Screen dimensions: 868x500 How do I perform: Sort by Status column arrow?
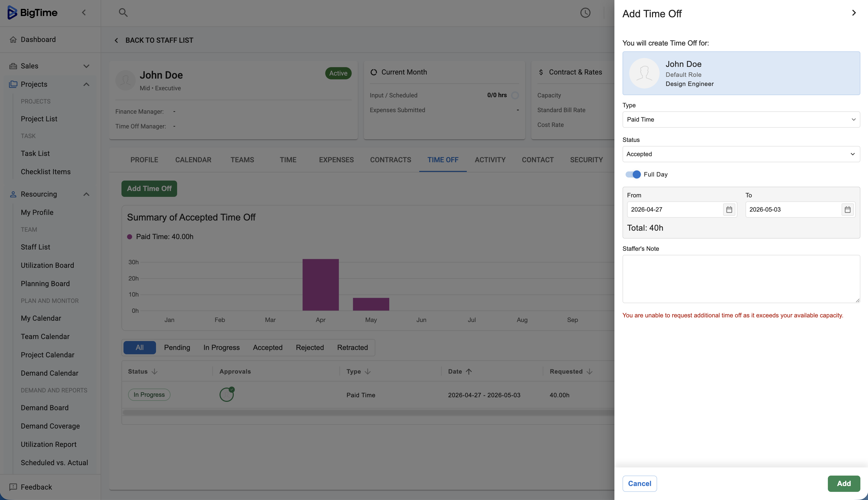tap(154, 372)
